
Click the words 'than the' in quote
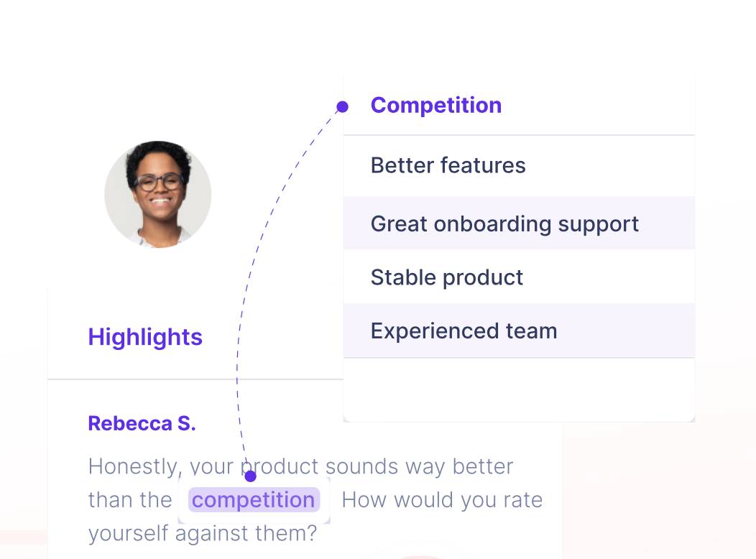(130, 500)
